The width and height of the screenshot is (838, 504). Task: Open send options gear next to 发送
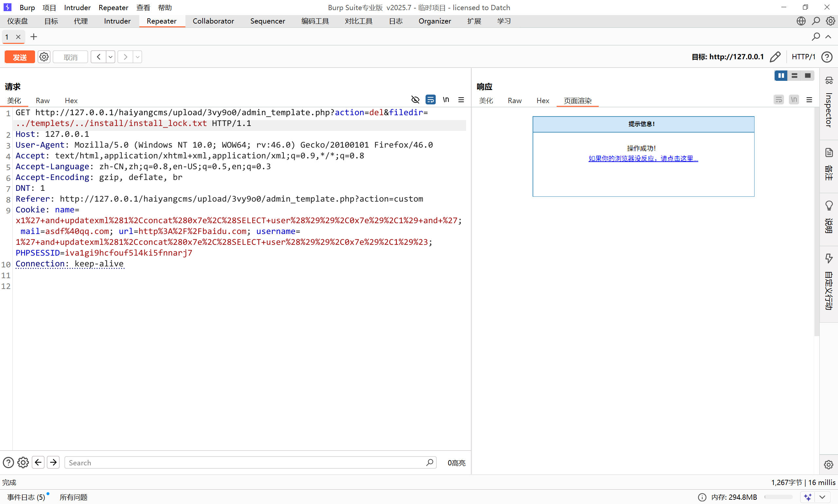pos(44,57)
